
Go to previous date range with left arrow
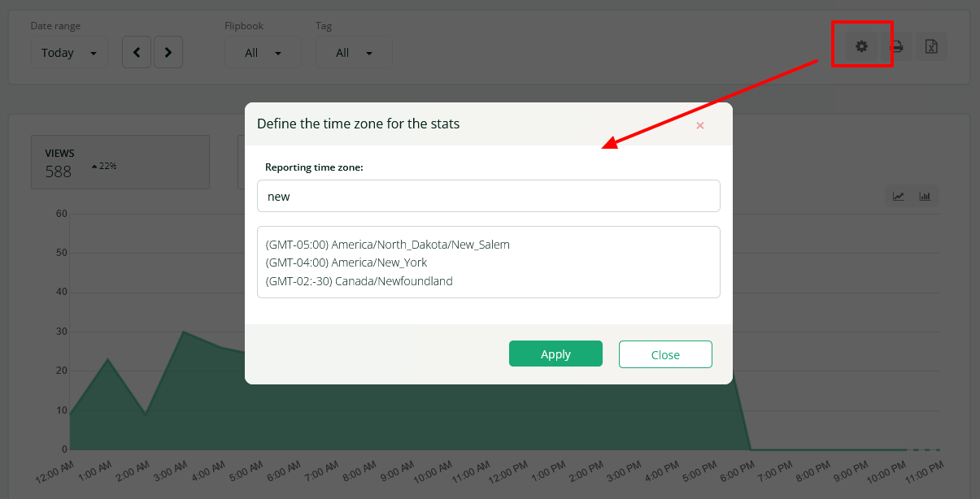137,53
